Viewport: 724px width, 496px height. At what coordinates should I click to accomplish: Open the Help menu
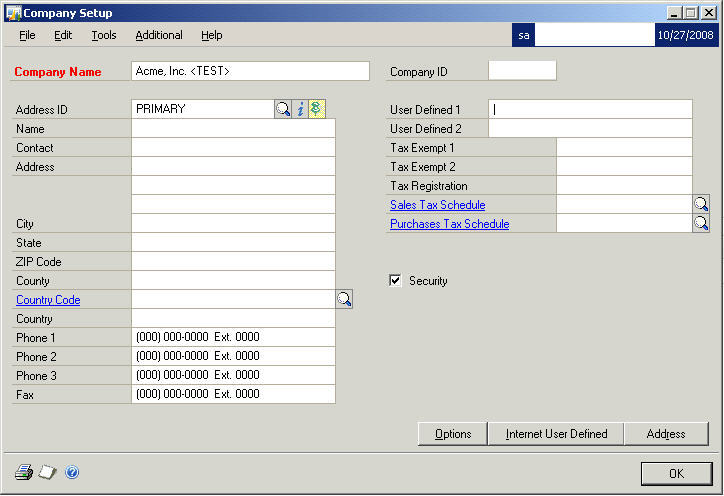(211, 35)
